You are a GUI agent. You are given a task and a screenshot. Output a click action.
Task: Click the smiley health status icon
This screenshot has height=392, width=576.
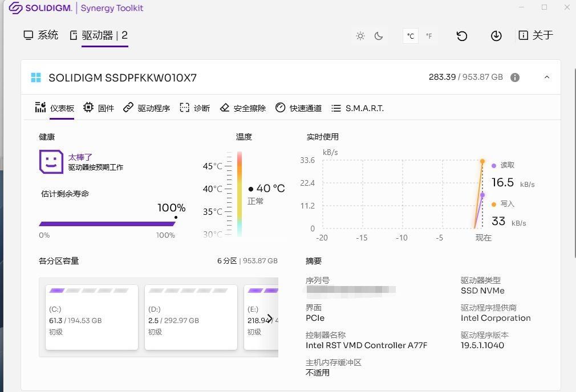[x=51, y=162]
